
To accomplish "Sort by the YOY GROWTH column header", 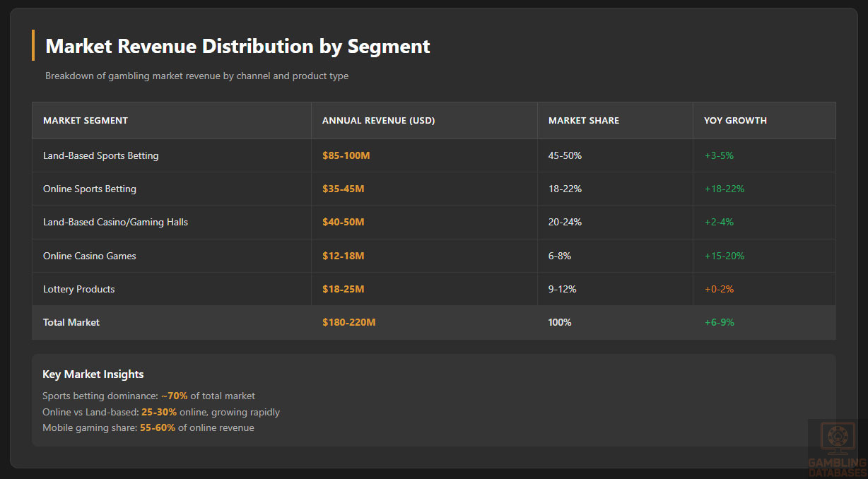I will coord(735,120).
